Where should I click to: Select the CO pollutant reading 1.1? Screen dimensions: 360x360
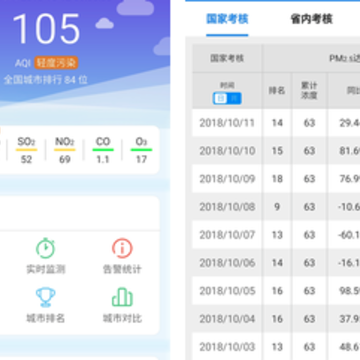[x=103, y=150]
